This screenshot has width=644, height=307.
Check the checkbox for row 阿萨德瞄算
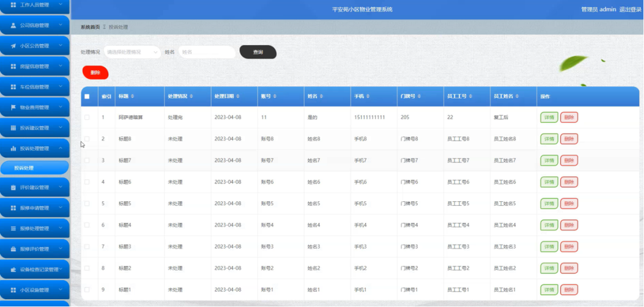[87, 117]
